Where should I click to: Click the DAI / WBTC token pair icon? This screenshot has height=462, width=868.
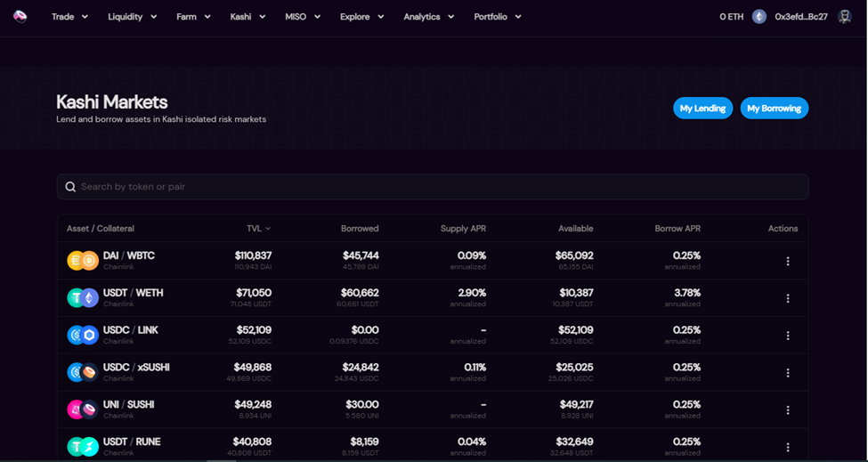[x=83, y=261]
